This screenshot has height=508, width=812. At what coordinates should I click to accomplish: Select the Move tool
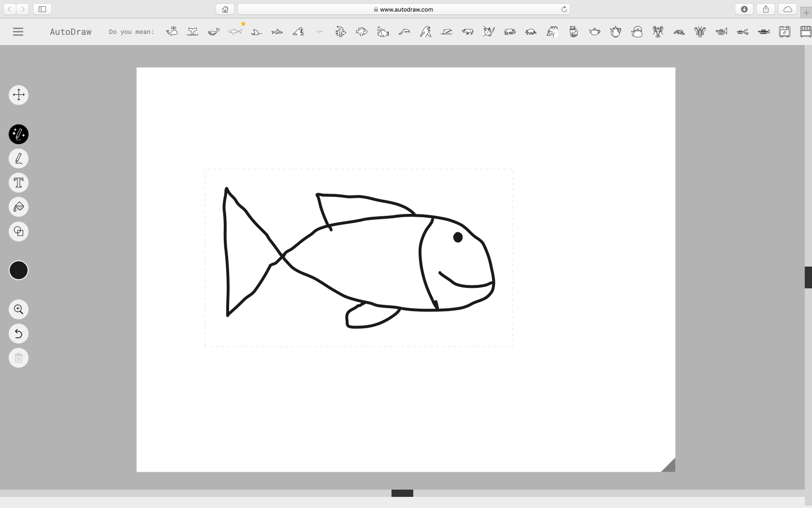(18, 95)
